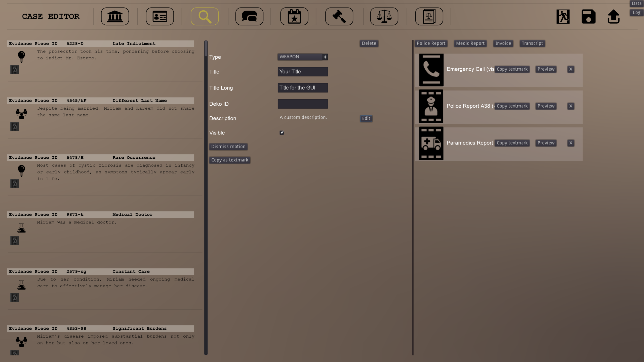Remove Emergency Call with X button
This screenshot has height=362, width=644.
[571, 69]
